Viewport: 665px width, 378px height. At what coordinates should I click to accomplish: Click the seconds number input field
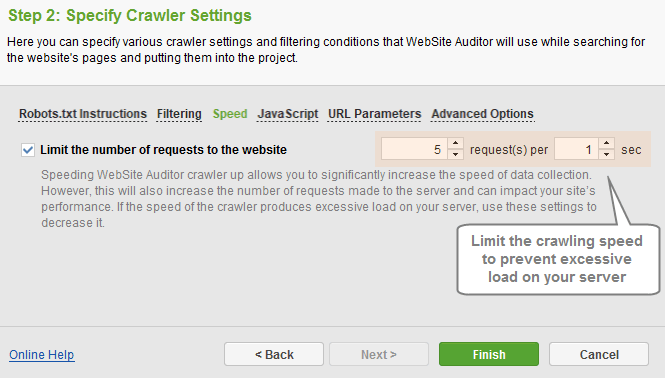(x=576, y=149)
